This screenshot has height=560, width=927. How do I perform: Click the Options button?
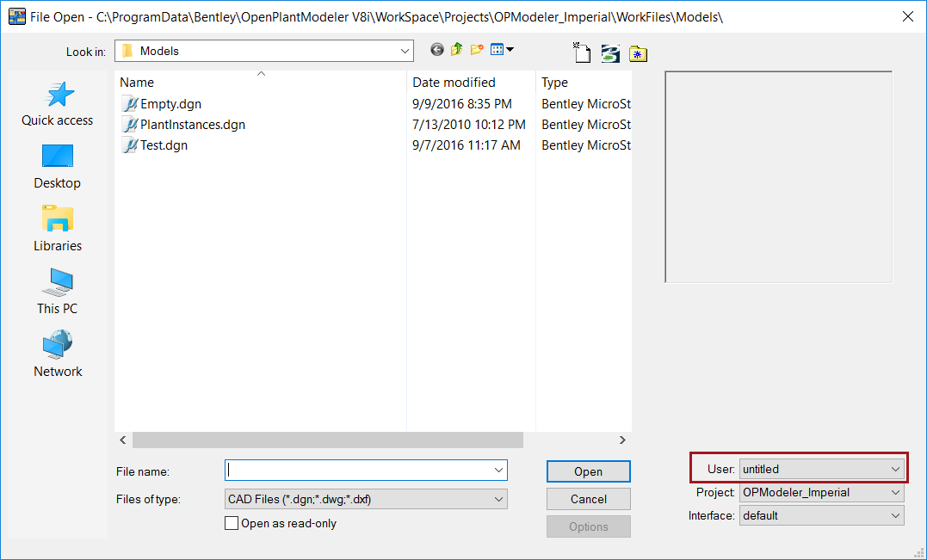[x=588, y=527]
